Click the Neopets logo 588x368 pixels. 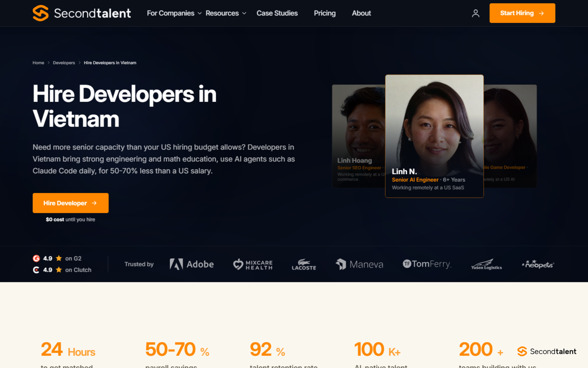(x=538, y=264)
